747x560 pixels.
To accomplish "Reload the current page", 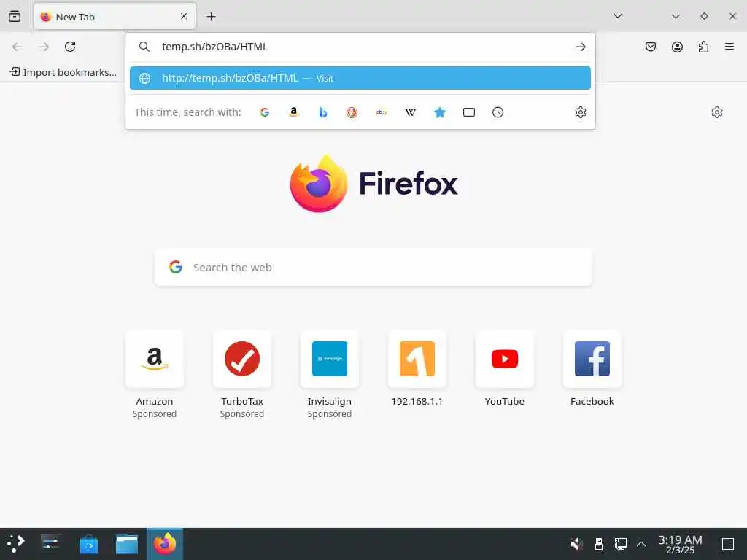I will pos(70,47).
